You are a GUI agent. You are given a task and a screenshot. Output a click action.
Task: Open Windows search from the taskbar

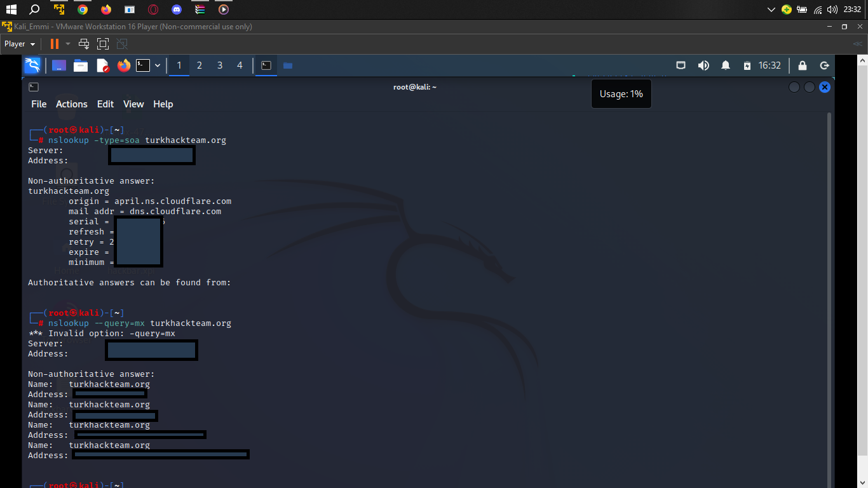(x=35, y=10)
